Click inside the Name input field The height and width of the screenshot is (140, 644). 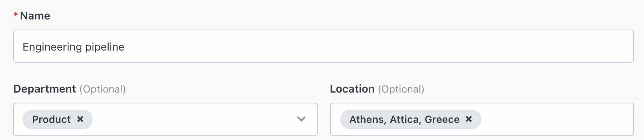(323, 46)
